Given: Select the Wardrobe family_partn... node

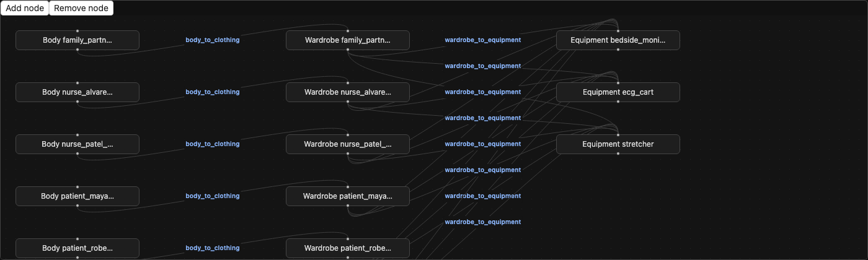Looking at the screenshot, I should 348,40.
